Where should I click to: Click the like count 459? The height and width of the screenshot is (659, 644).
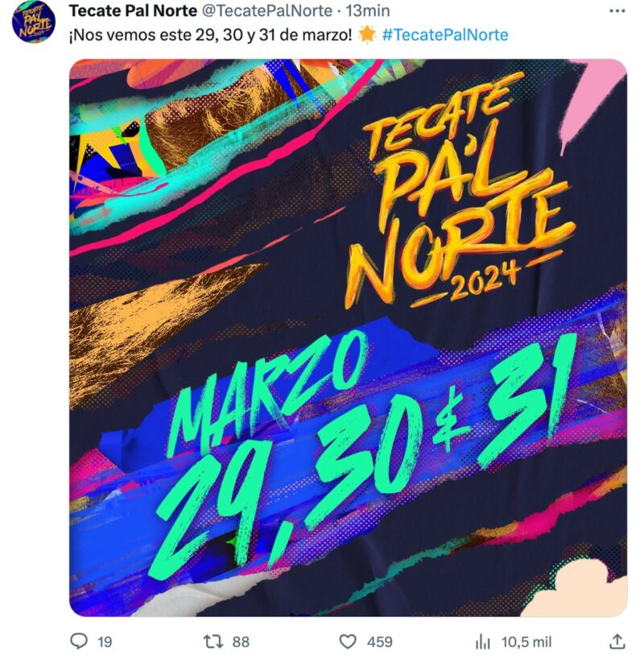379,642
